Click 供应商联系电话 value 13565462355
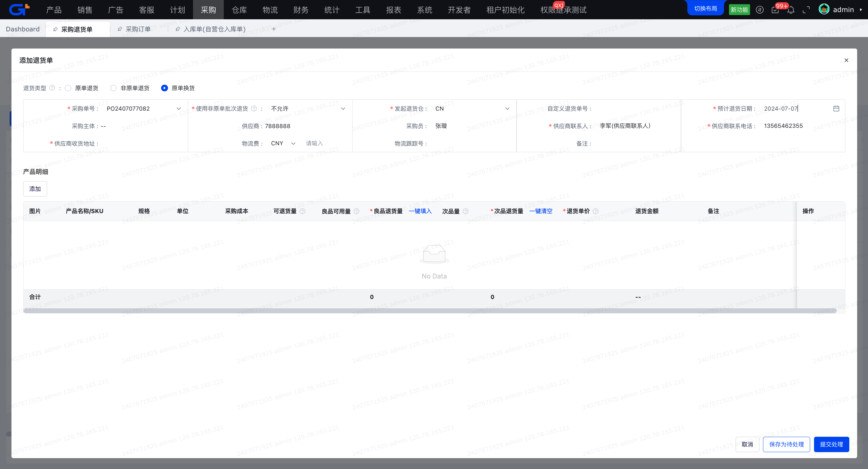This screenshot has height=469, width=868. pyautogui.click(x=784, y=126)
